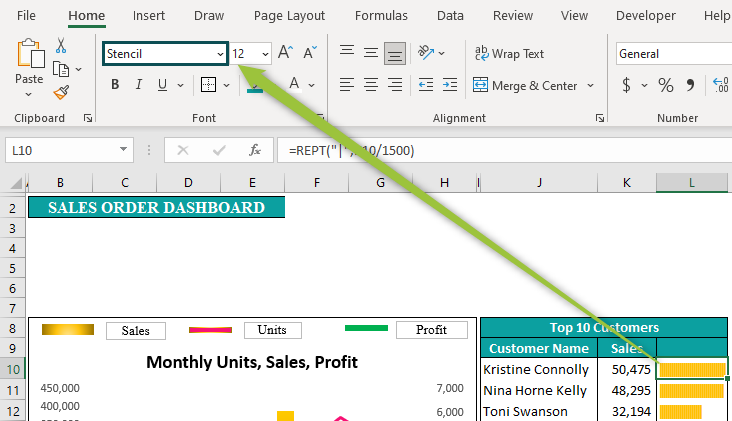732x421 pixels.
Task: Click the Decrease Indent icon
Action: point(426,85)
